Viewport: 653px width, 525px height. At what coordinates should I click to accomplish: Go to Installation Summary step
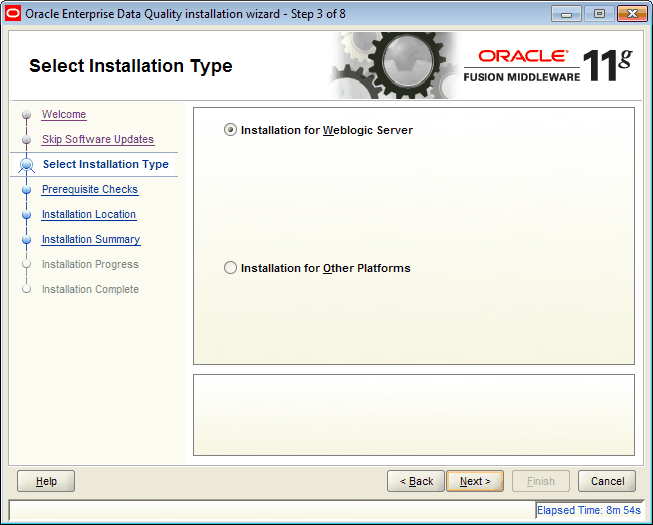click(91, 239)
